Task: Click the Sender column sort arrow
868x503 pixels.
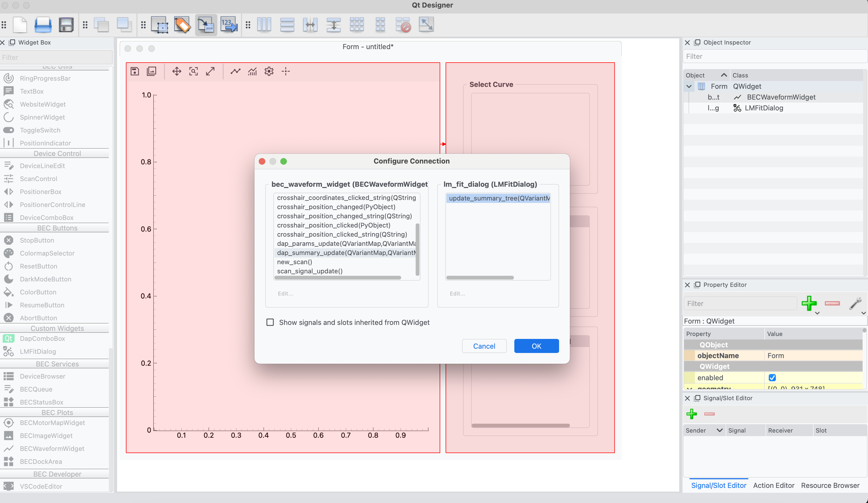Action: click(719, 430)
